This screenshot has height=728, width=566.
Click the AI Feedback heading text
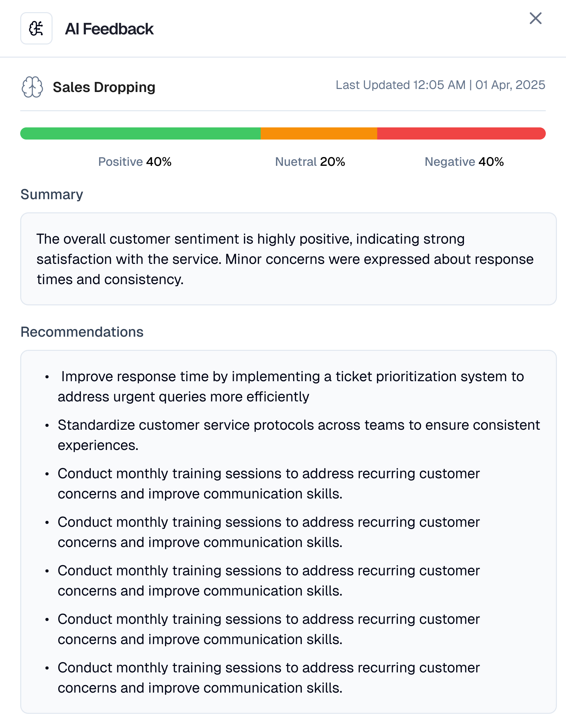(x=109, y=29)
